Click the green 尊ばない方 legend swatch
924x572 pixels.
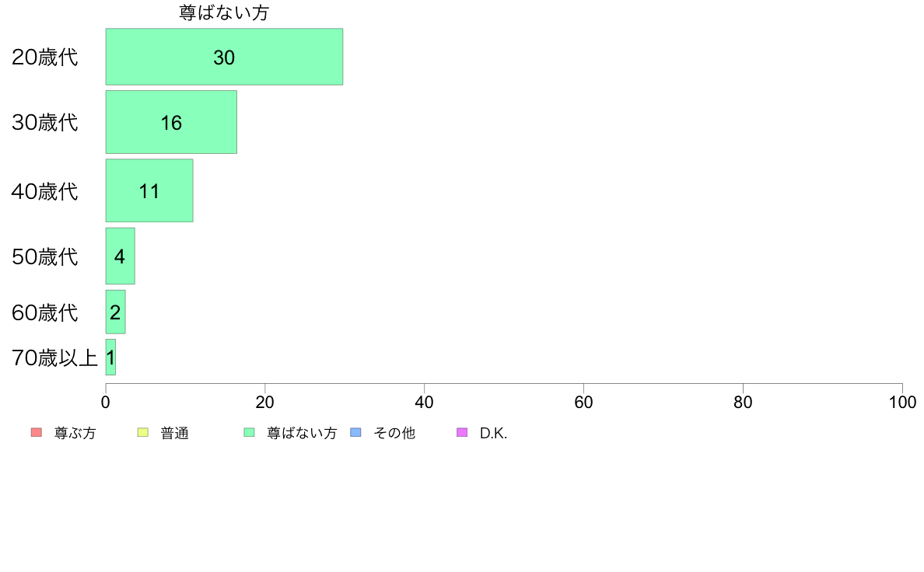[x=249, y=432]
